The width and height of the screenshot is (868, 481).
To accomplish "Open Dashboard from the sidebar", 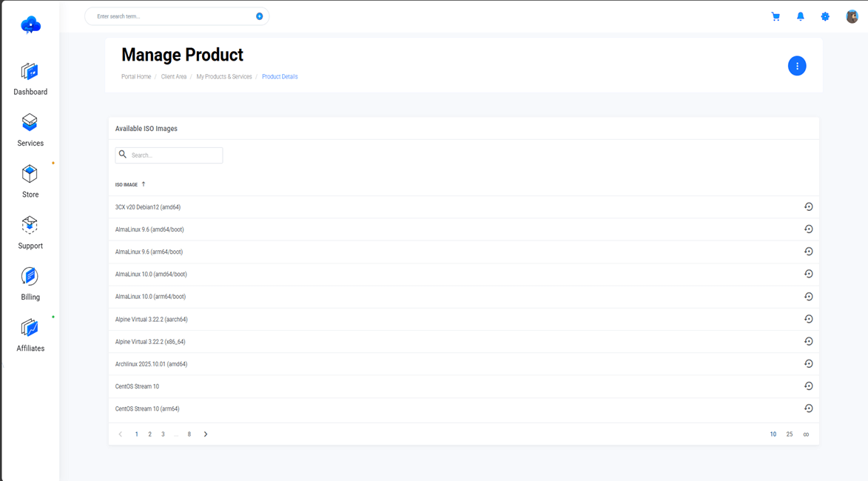I will coord(30,79).
